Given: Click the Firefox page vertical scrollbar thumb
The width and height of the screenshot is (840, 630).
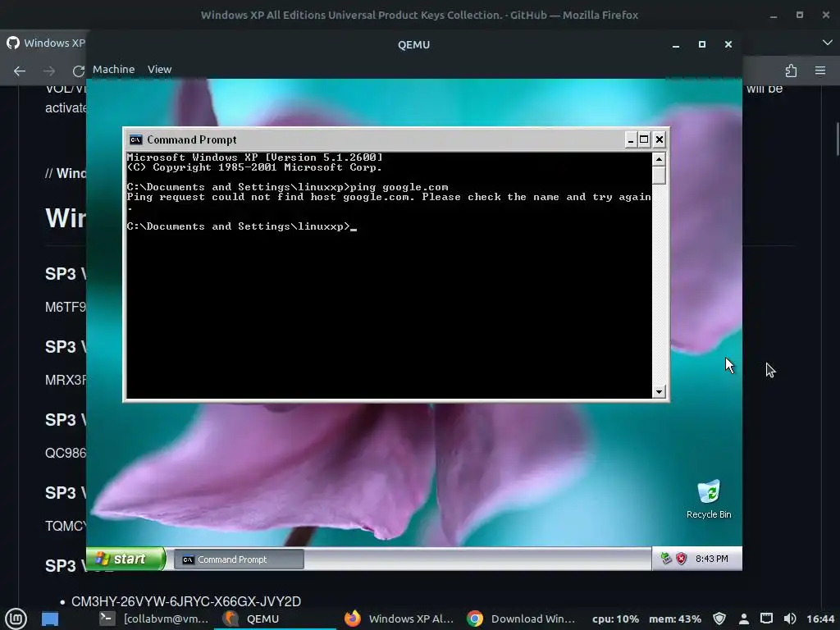Looking at the screenshot, I should point(838,139).
